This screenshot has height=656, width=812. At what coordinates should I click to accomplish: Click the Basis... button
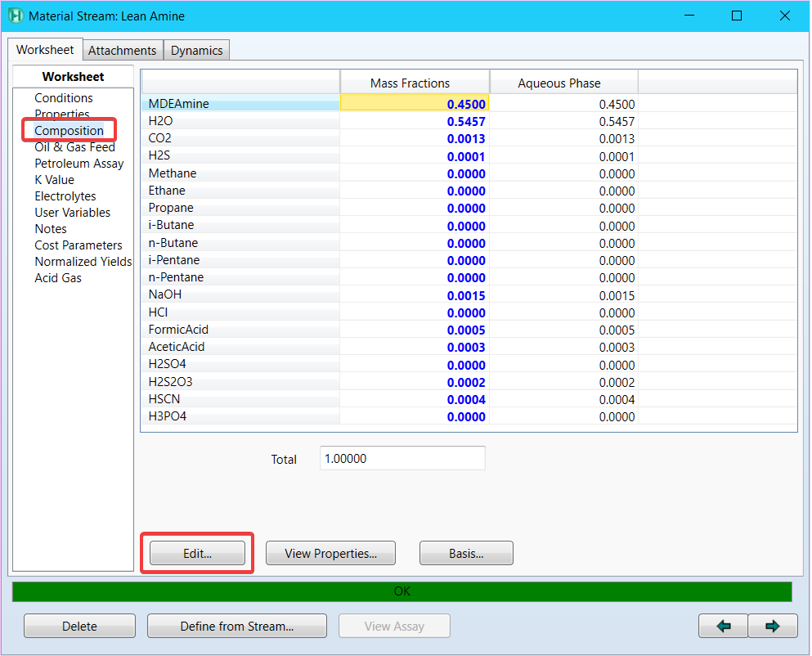tap(466, 554)
